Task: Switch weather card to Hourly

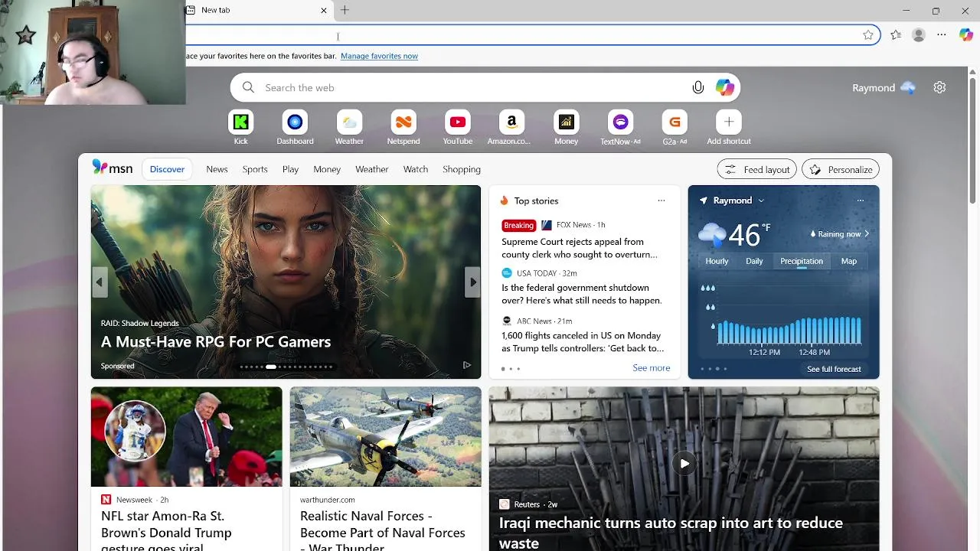Action: point(717,261)
